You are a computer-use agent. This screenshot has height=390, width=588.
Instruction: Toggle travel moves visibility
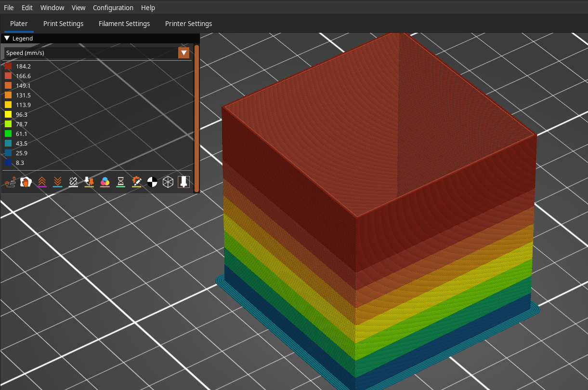pos(10,182)
